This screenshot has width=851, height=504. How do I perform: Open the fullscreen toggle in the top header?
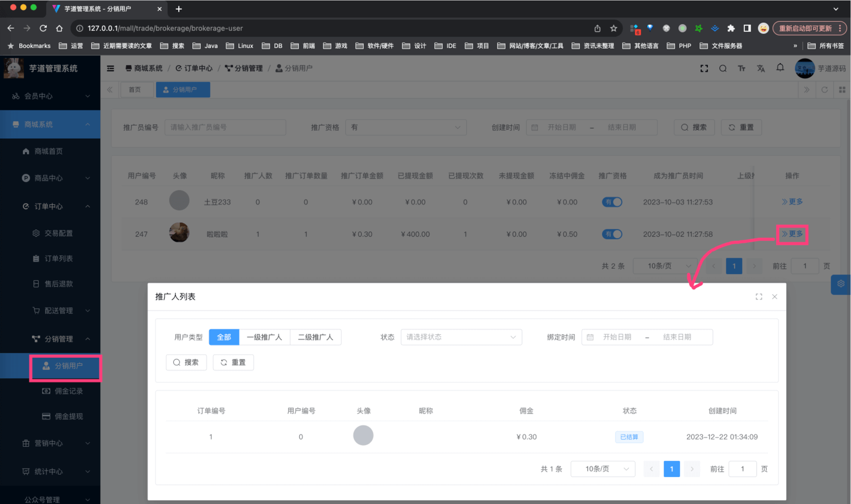click(704, 68)
